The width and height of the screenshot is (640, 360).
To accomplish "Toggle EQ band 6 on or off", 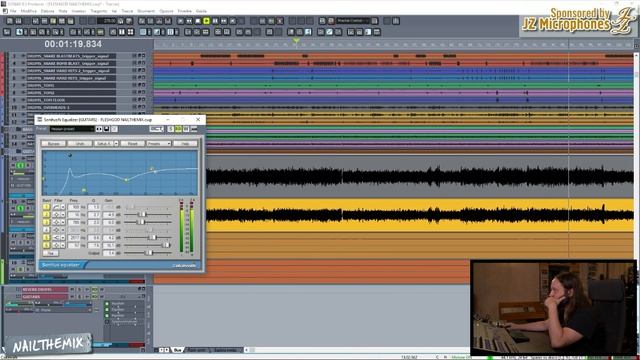I will (46, 245).
